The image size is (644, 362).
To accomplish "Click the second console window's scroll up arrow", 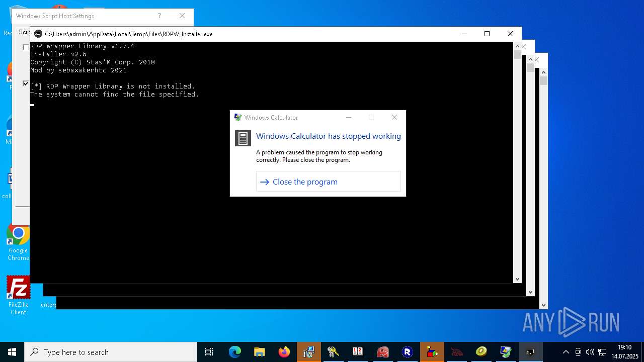I will [530, 59].
